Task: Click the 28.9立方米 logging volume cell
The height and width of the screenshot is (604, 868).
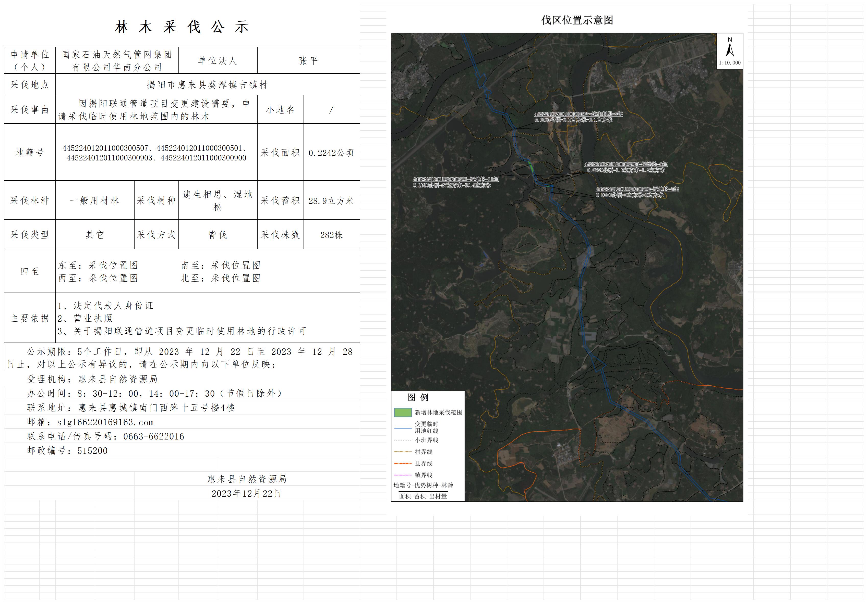Action: click(331, 200)
